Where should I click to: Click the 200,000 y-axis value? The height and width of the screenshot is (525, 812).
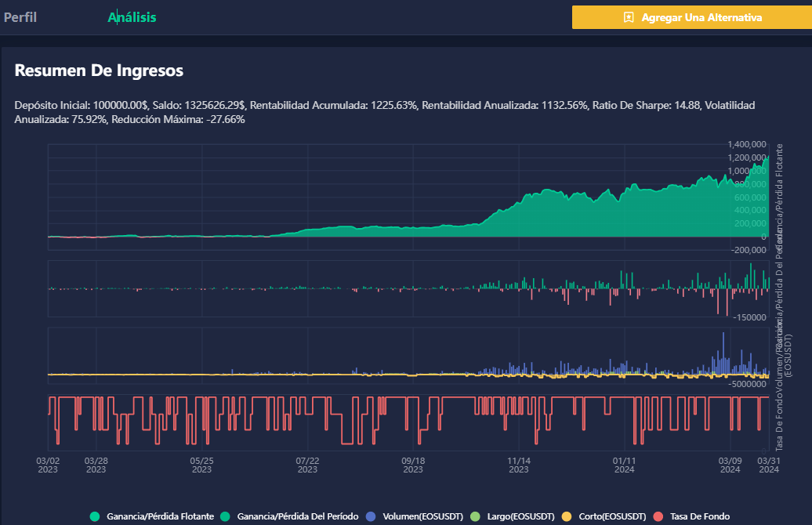click(750, 223)
